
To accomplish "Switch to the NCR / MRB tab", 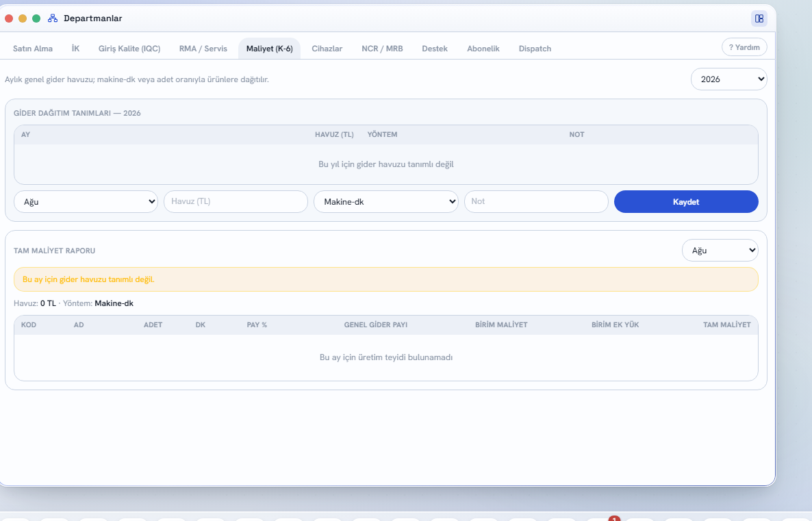I will (382, 49).
